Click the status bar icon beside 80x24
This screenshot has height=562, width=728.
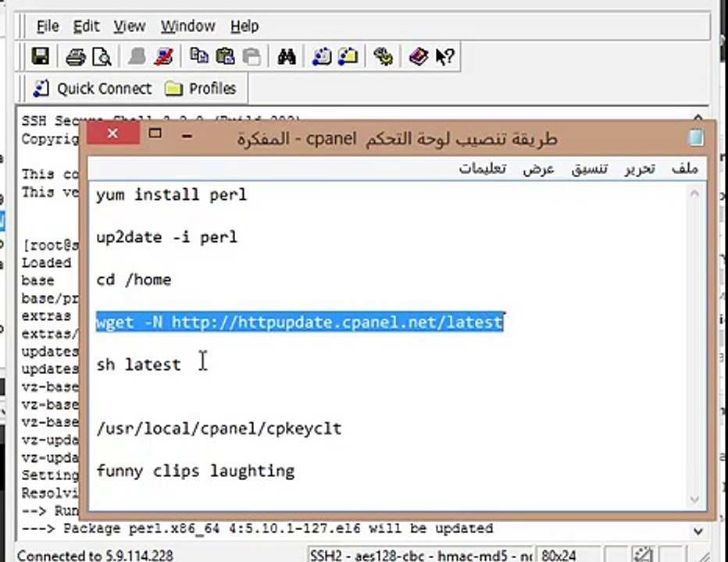coord(644,554)
